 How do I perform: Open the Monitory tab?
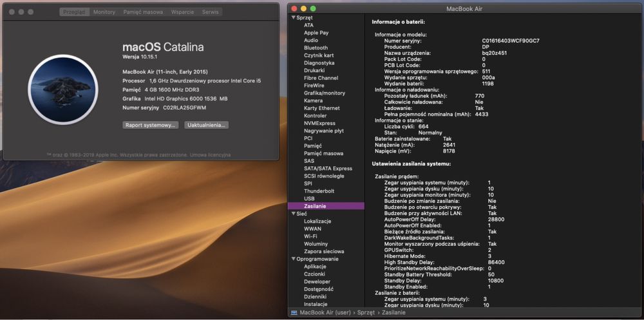click(x=104, y=12)
